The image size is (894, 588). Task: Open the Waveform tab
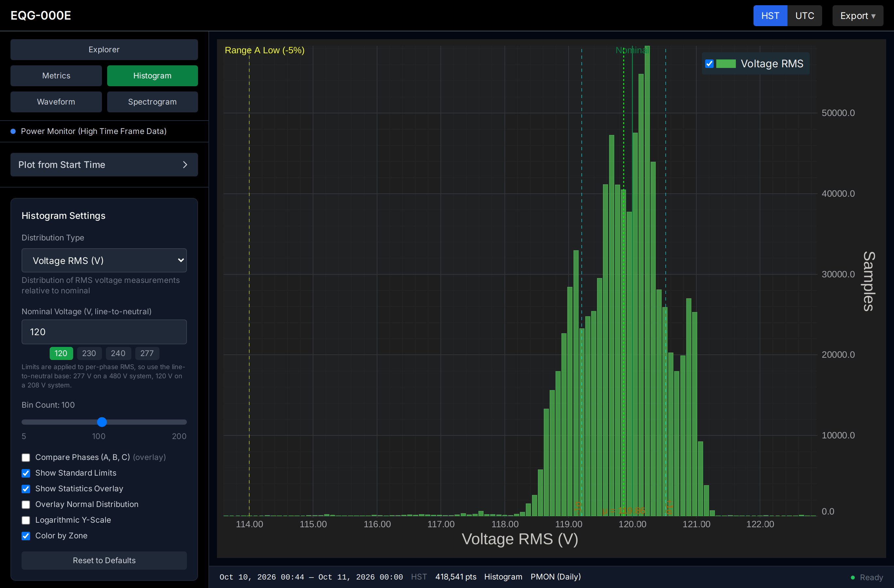(56, 102)
